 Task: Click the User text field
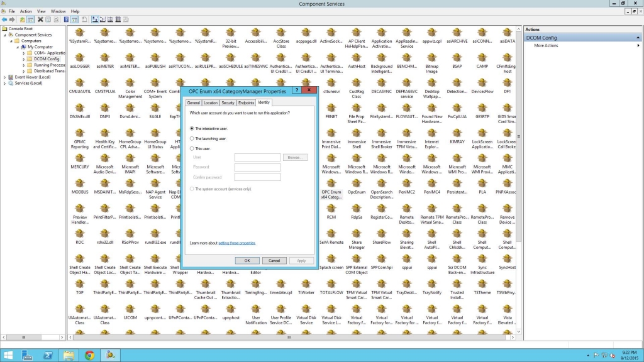coord(257,157)
